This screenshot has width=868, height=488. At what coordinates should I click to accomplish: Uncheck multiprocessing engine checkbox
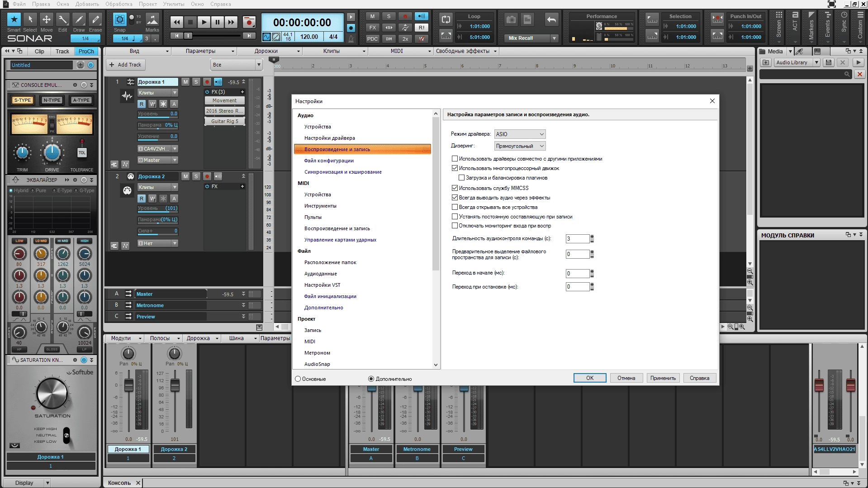click(455, 168)
